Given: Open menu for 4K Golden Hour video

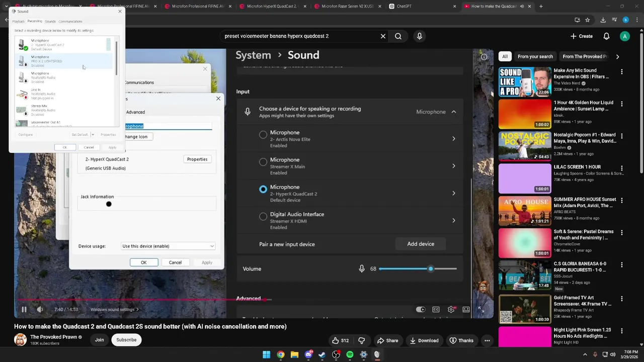Looking at the screenshot, I should tap(622, 104).
